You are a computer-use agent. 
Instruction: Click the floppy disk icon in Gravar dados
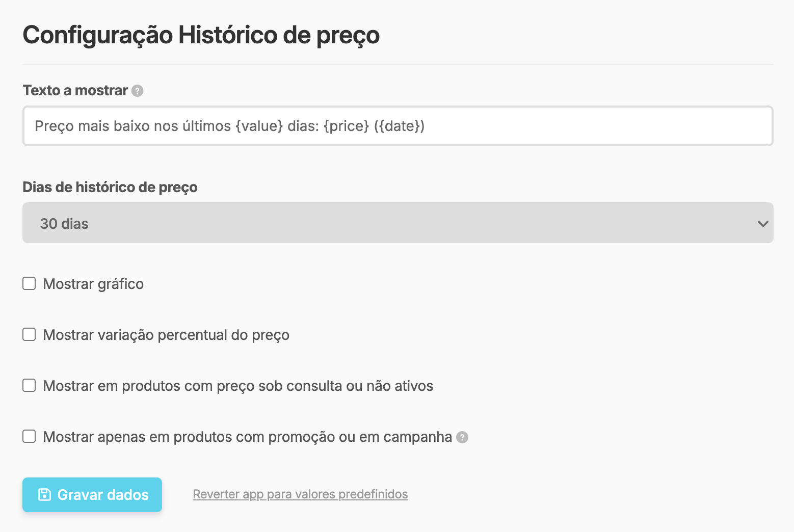click(x=45, y=494)
